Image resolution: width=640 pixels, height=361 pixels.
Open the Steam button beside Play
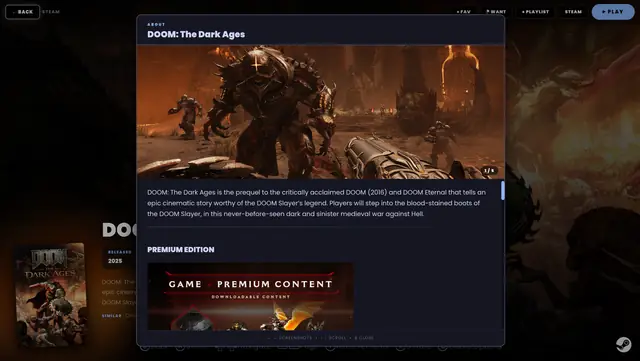click(573, 12)
